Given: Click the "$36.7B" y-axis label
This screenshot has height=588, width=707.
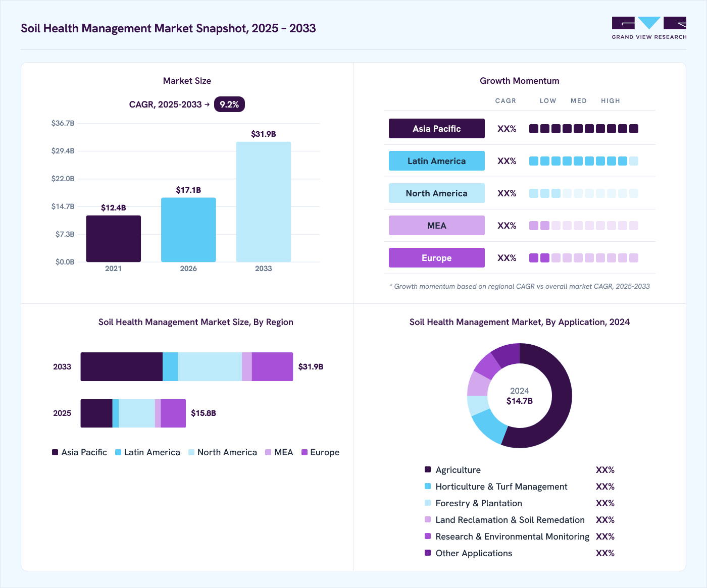Looking at the screenshot, I should tap(63, 123).
